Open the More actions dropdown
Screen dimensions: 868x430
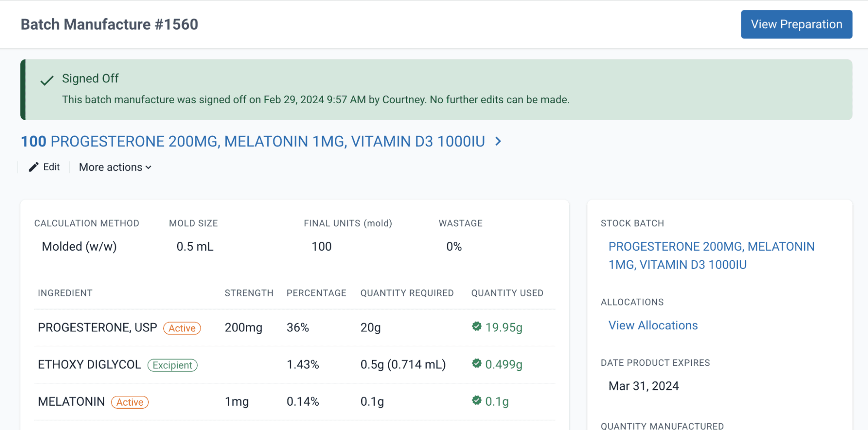[115, 167]
